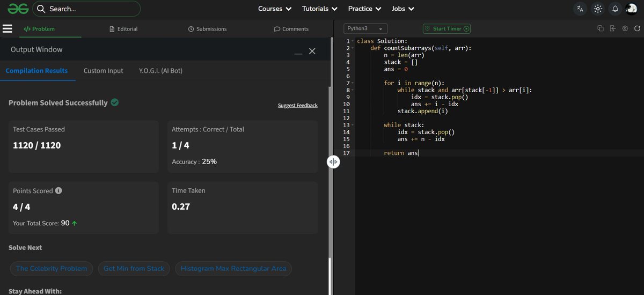The width and height of the screenshot is (644, 295).
Task: Click line number 12 in the gutter
Action: click(x=347, y=118)
